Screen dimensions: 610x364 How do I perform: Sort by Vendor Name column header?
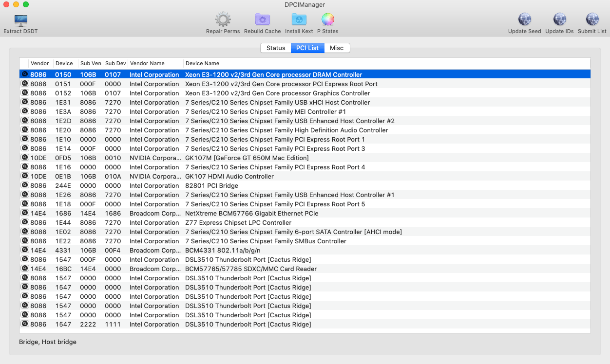click(155, 63)
